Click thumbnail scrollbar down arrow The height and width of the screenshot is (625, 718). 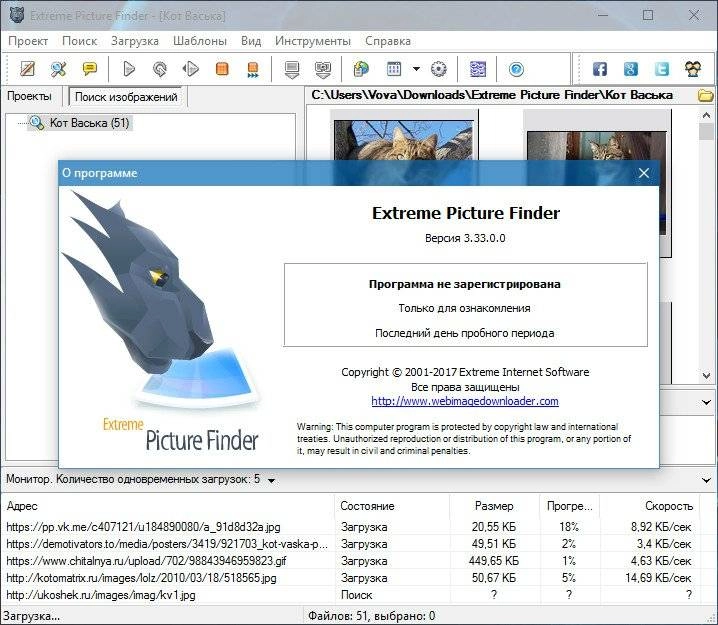click(706, 376)
